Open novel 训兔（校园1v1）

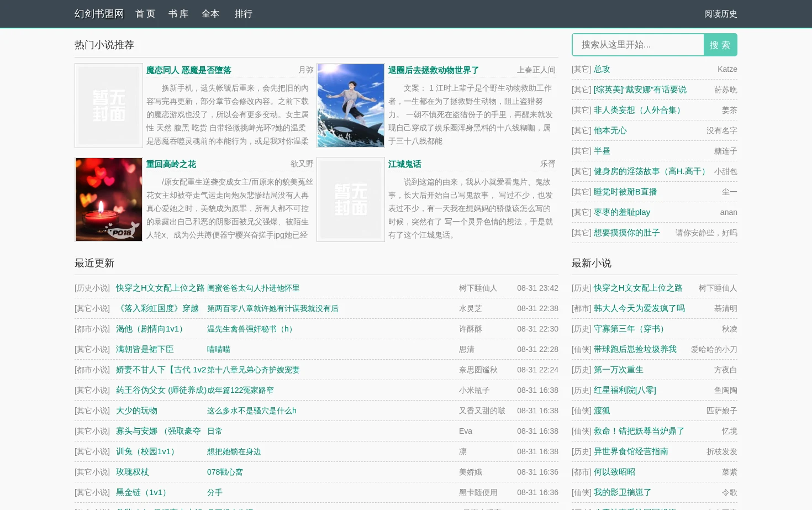point(147,451)
